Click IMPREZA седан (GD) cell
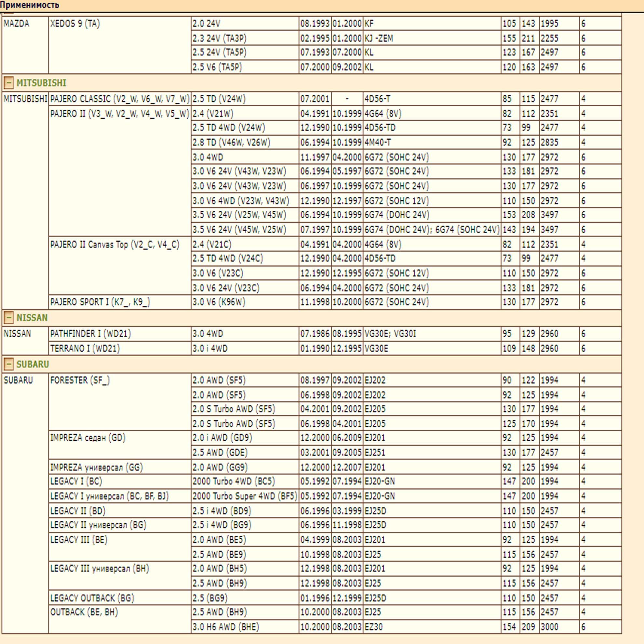Viewport: 644px width, 644px height. [x=88, y=438]
